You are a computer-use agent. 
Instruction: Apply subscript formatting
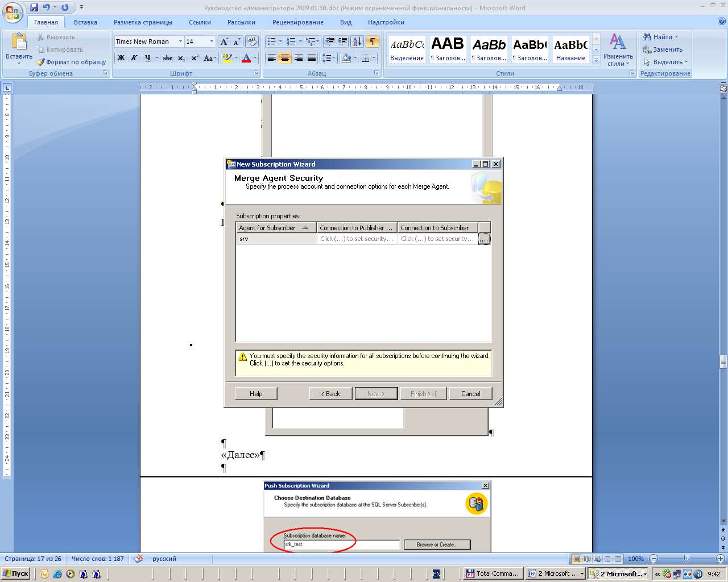tap(181, 58)
